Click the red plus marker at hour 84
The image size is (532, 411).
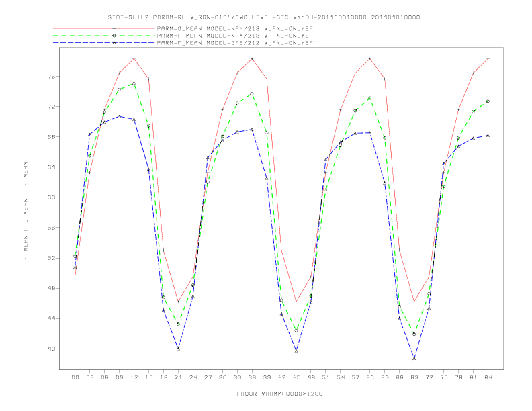(488, 58)
